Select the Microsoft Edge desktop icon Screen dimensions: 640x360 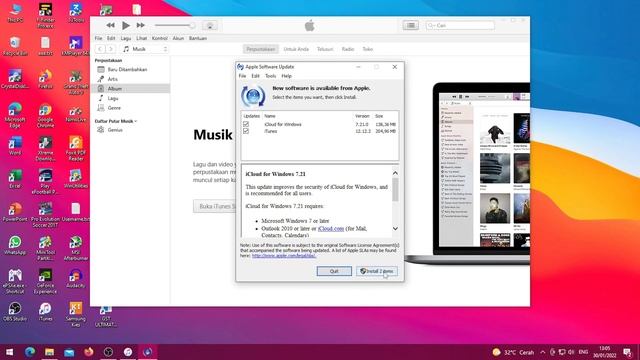point(15,115)
